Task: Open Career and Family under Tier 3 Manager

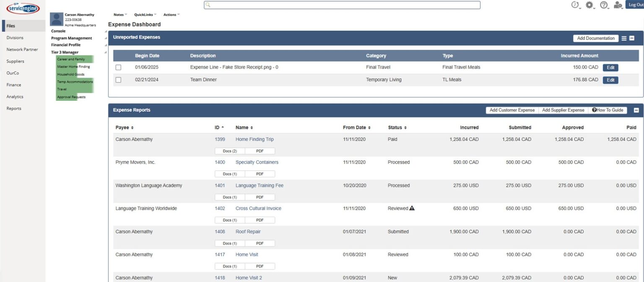Action: point(71,59)
